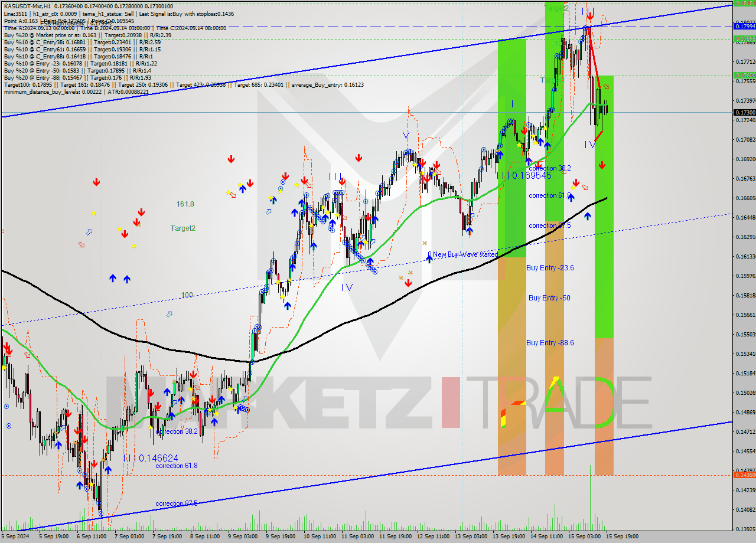Click the orange stoploss price tag 0.14360

coord(744,475)
